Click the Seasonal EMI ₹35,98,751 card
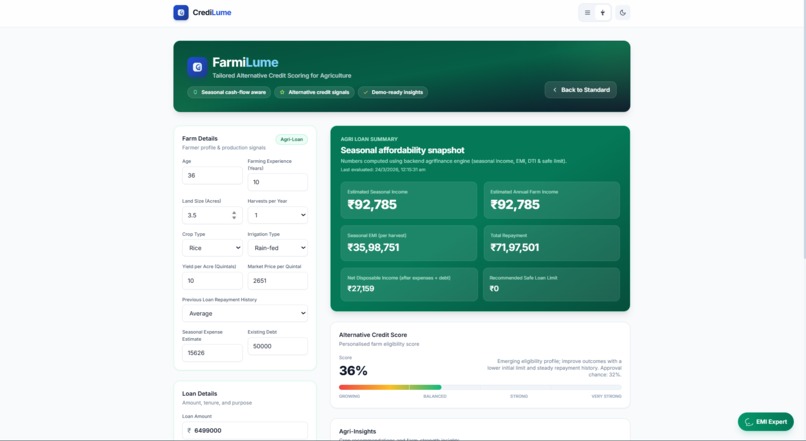Viewport: 806px width, 441px height. (409, 243)
